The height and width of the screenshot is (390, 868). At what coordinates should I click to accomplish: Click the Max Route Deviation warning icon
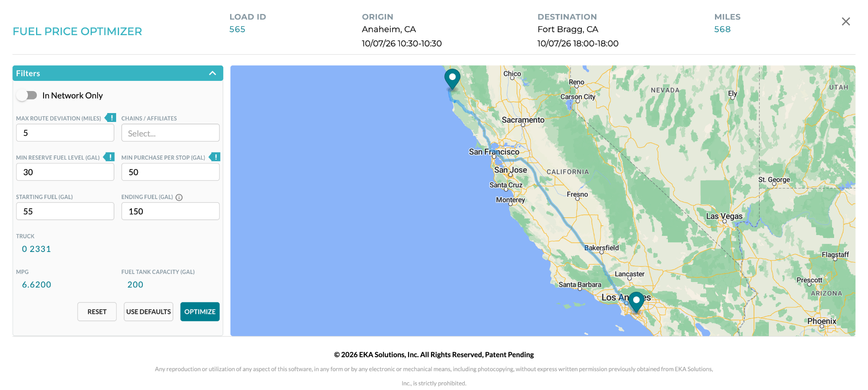111,118
